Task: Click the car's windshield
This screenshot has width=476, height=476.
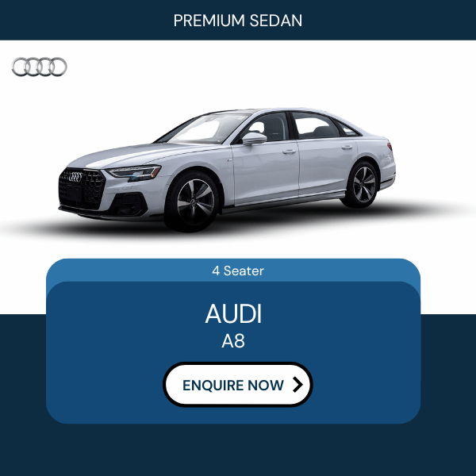Action: coord(205,129)
